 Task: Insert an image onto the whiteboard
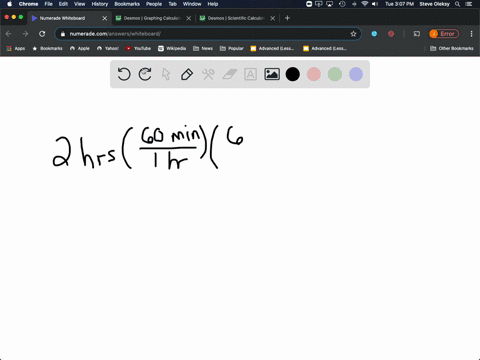[x=272, y=74]
